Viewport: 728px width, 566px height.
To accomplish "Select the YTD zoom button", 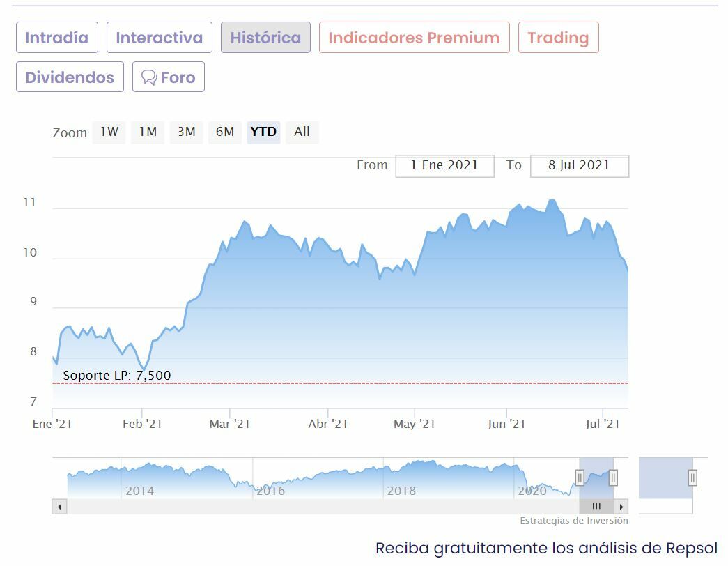I will [263, 132].
